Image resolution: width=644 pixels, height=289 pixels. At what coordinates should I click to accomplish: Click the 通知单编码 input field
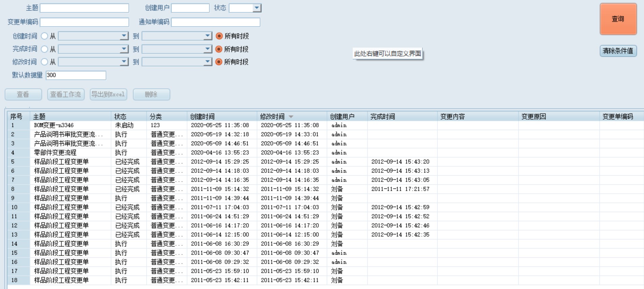(216, 22)
